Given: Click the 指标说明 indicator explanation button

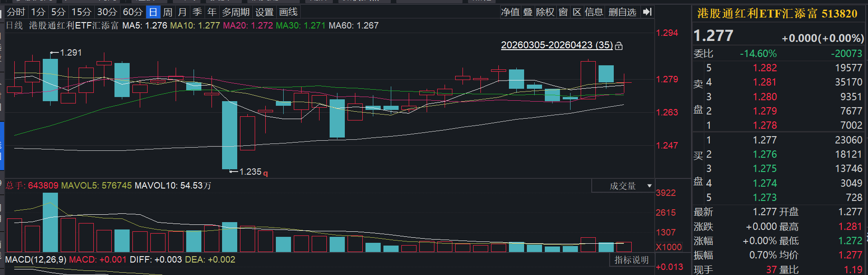Looking at the screenshot, I should [632, 260].
